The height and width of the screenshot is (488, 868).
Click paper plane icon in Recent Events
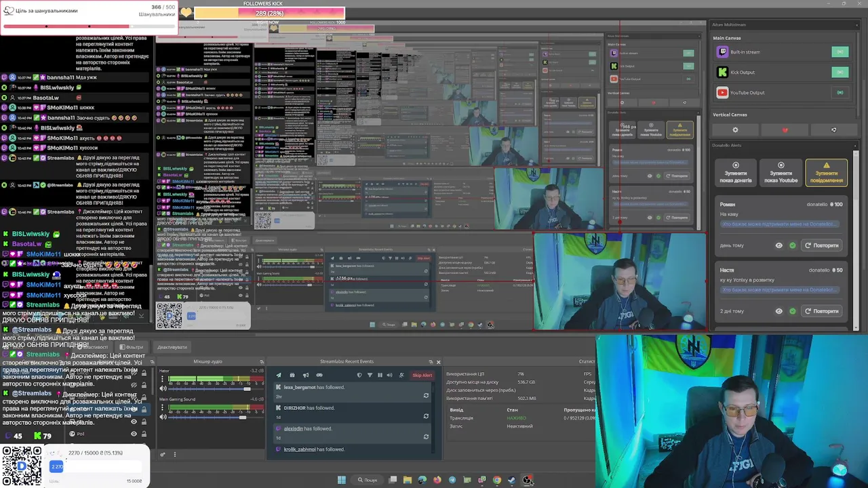[x=279, y=375]
